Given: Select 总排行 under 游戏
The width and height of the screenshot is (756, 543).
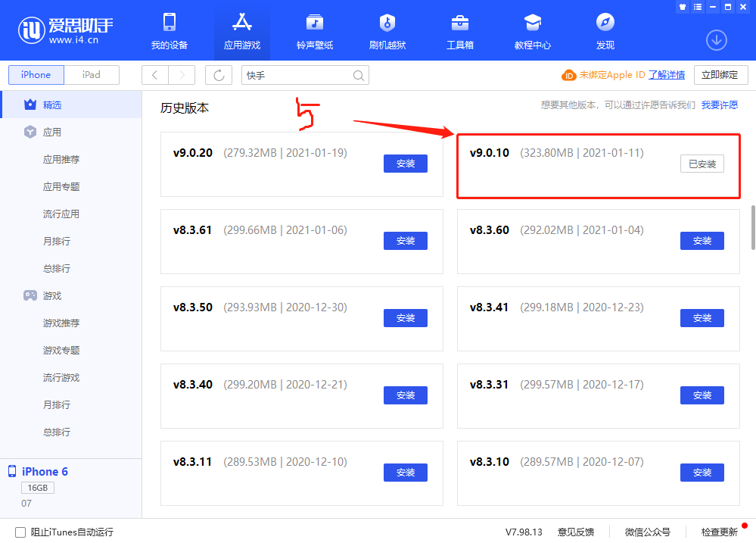Looking at the screenshot, I should 57,432.
